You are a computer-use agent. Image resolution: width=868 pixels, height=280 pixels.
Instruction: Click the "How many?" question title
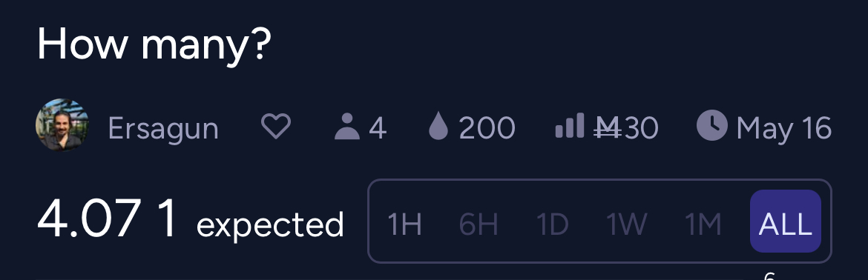[x=154, y=44]
